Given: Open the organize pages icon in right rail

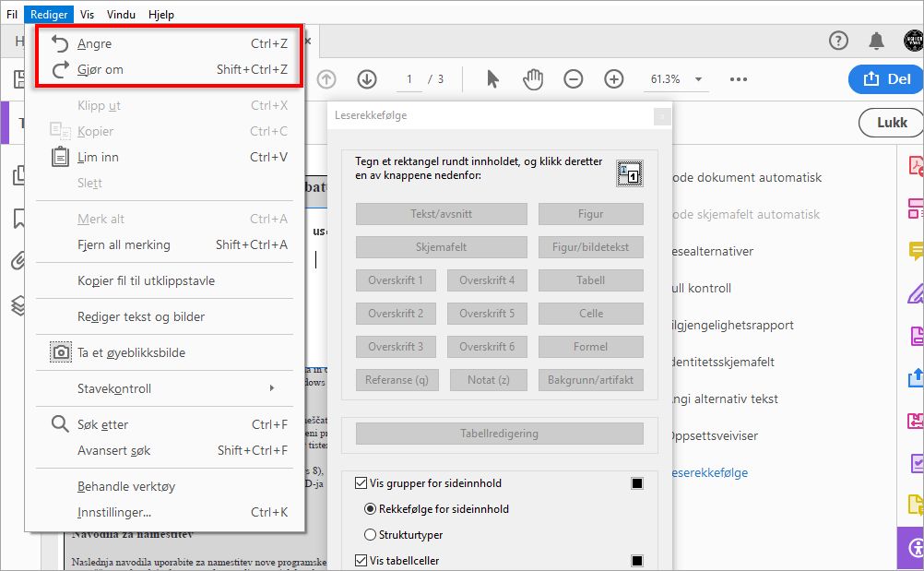Looking at the screenshot, I should pyautogui.click(x=916, y=208).
